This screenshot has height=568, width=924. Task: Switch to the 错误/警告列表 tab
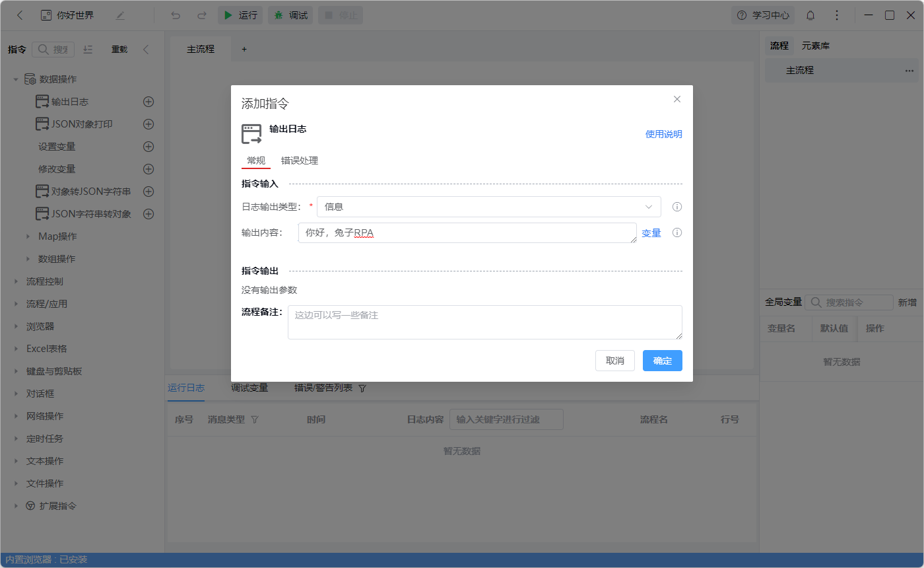[x=323, y=388]
